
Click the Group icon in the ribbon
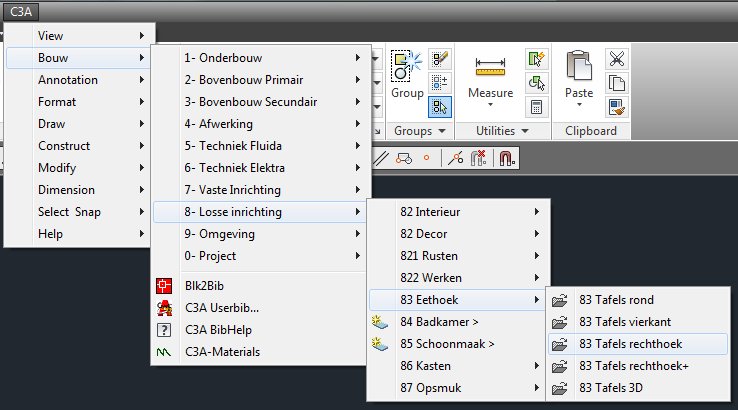406,66
